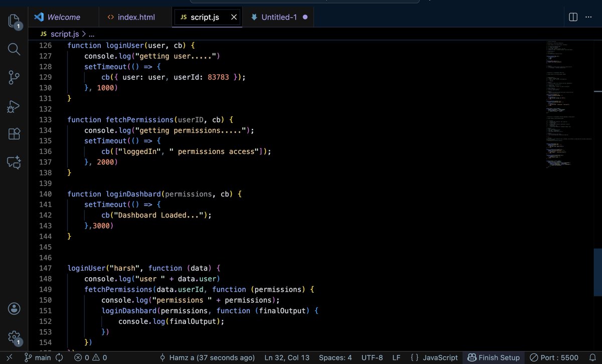602x364 pixels.
Task: Open the Accounts menu icon
Action: 14,308
